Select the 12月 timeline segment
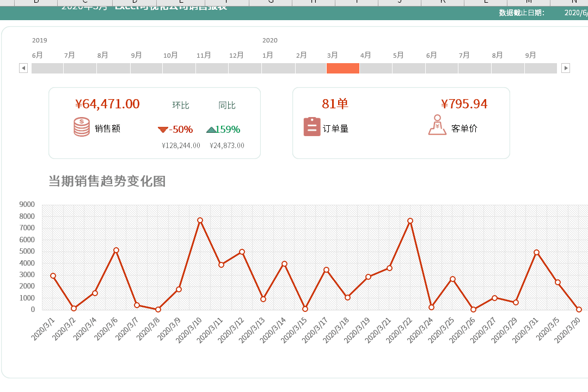Screen dimensions: 588x392 pyautogui.click(x=245, y=68)
